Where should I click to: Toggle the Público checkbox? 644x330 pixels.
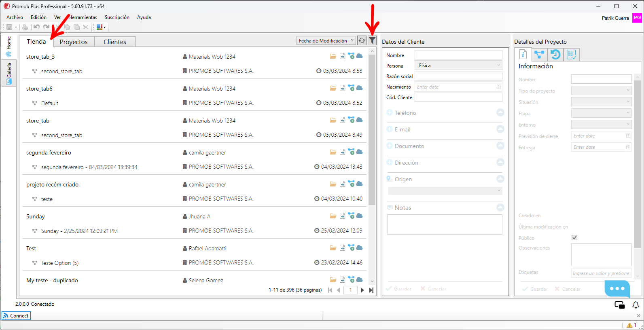tap(574, 238)
